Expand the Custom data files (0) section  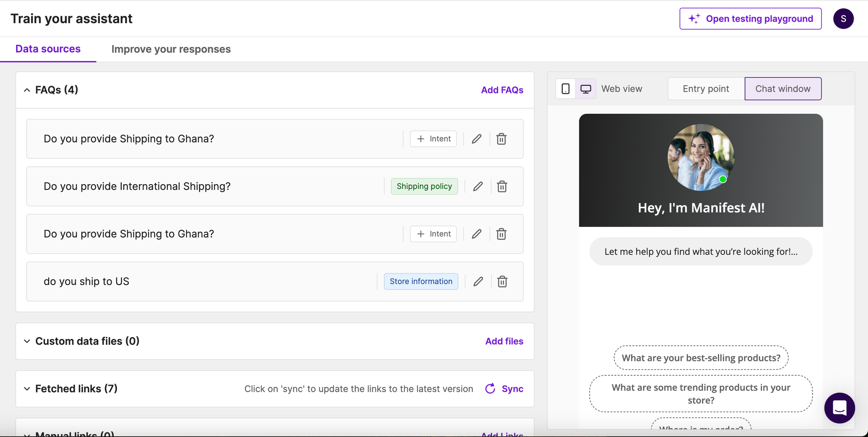click(x=27, y=341)
